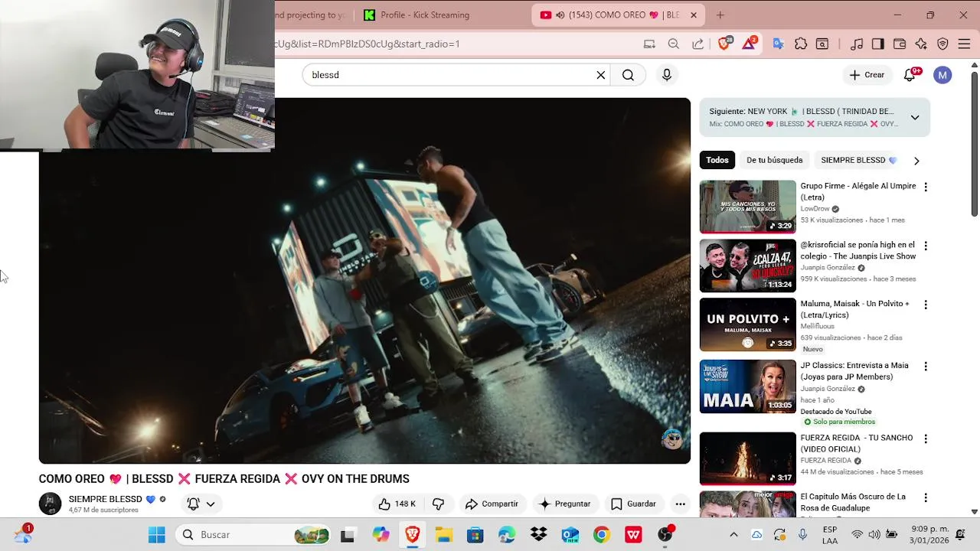Click the Crear button
The width and height of the screenshot is (980, 551).
pos(867,75)
